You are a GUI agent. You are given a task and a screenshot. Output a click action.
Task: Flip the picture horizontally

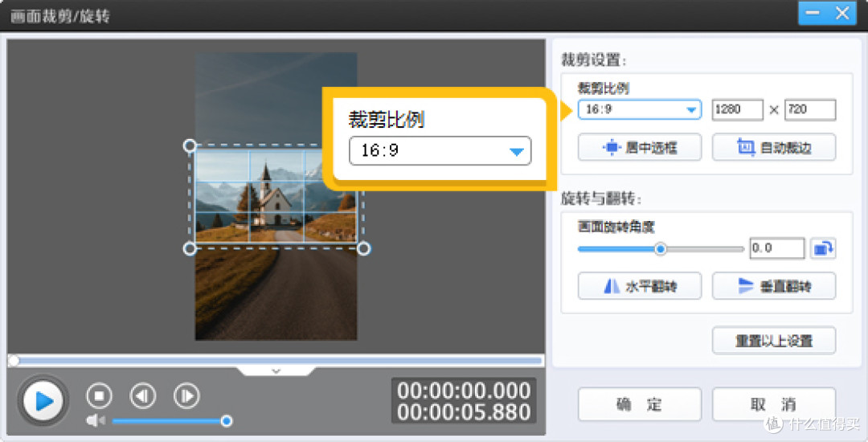coord(640,286)
